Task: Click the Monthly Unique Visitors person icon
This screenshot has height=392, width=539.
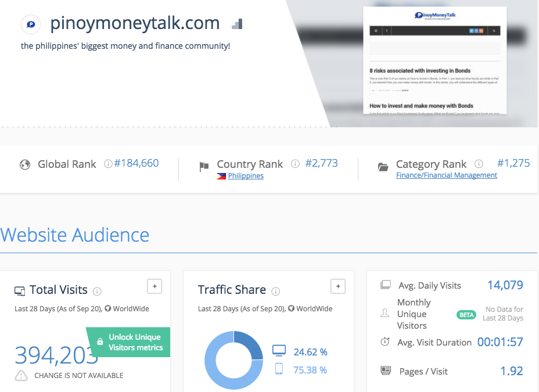Action: pos(385,313)
